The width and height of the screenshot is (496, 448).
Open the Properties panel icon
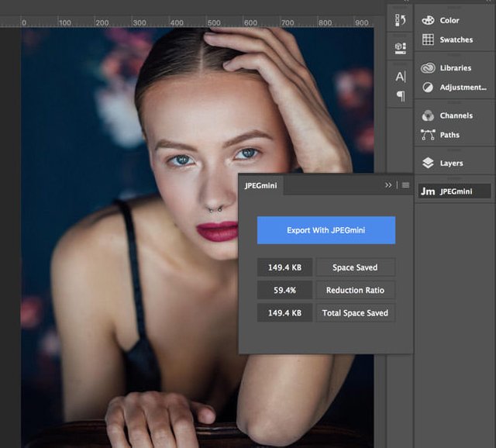[400, 48]
